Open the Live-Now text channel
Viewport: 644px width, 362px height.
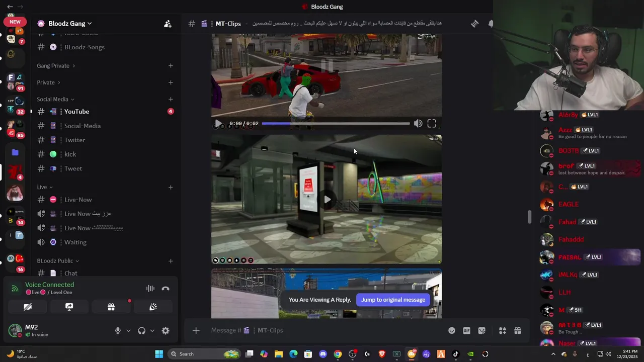pyautogui.click(x=105, y=200)
